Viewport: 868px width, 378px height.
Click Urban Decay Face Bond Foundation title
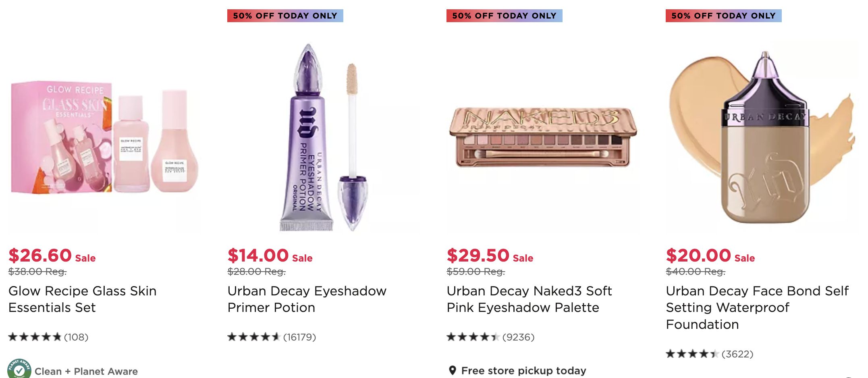757,307
